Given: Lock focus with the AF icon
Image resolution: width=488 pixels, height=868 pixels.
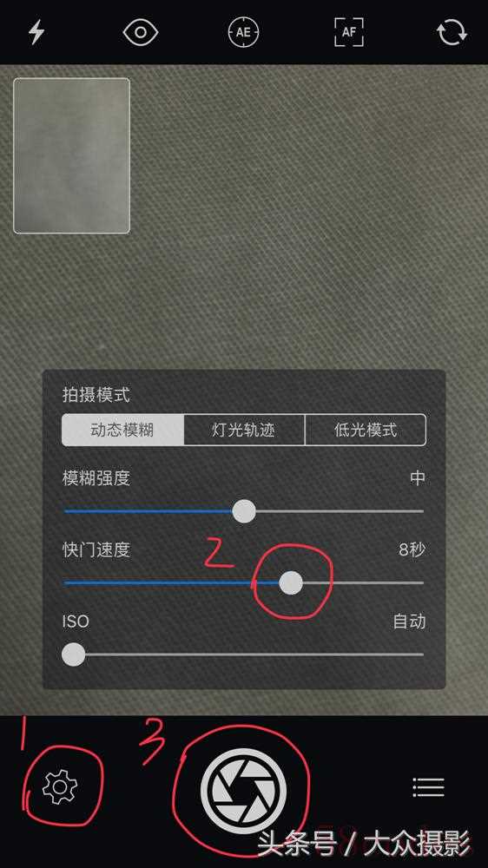Looking at the screenshot, I should pos(349,32).
